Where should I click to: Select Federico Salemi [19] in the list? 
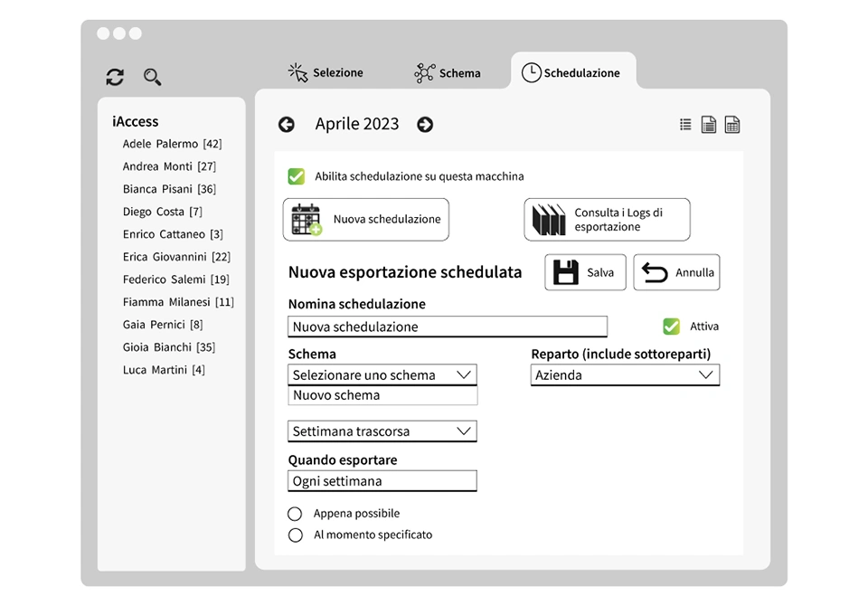click(176, 279)
